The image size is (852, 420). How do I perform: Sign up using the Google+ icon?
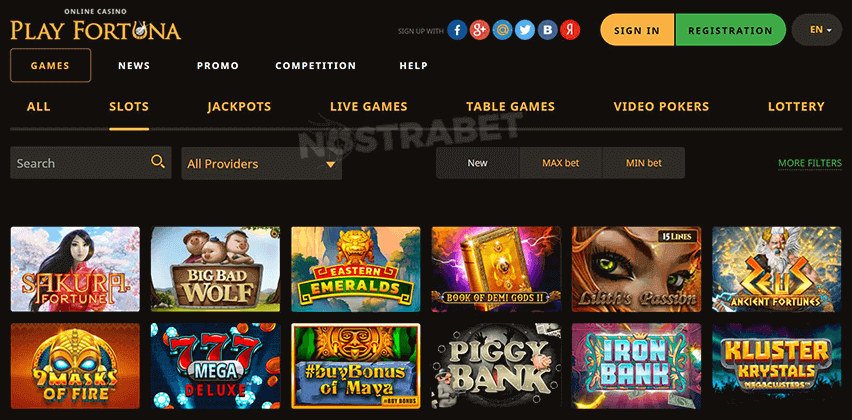click(x=479, y=30)
